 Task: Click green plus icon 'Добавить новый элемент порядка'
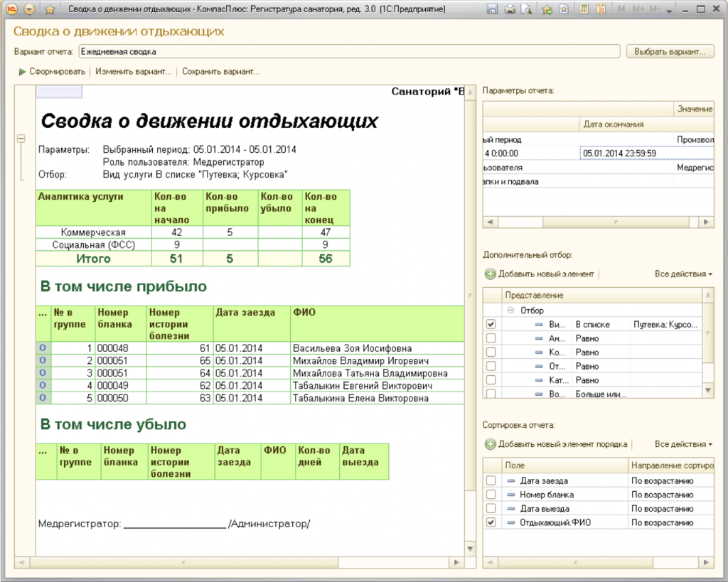point(491,444)
